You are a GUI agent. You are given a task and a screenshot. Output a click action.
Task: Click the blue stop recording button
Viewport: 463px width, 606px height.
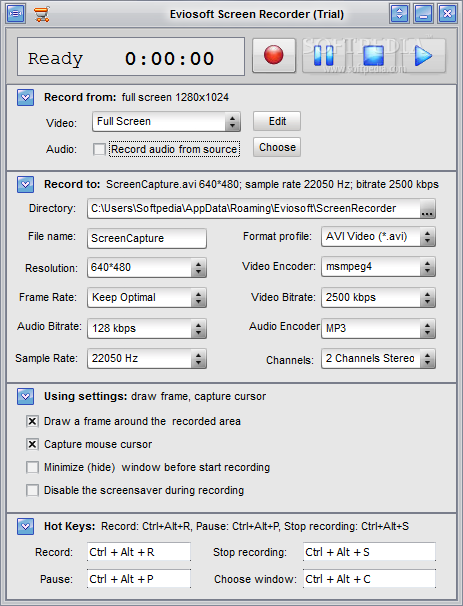pyautogui.click(x=373, y=55)
